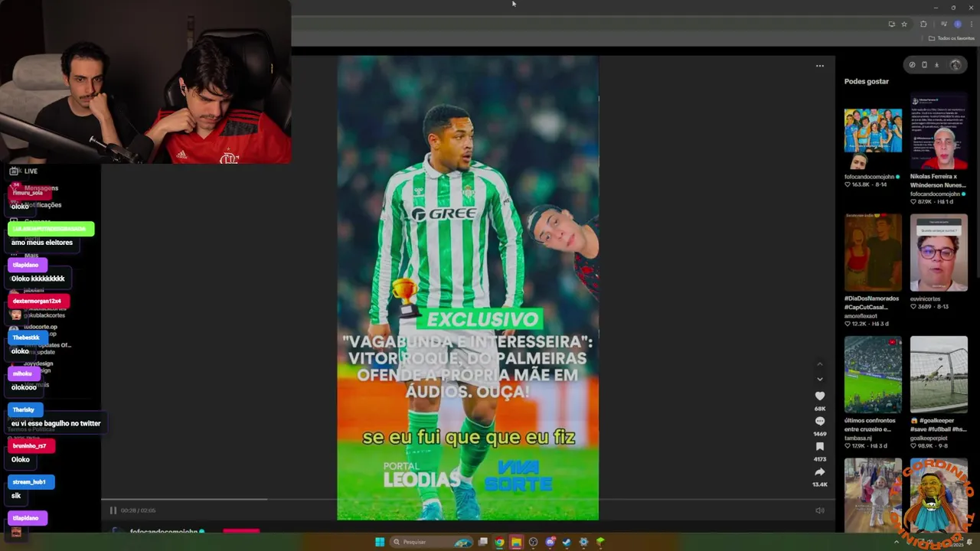Click the 13.4K shares count
This screenshot has height=551, width=980.
tap(819, 484)
